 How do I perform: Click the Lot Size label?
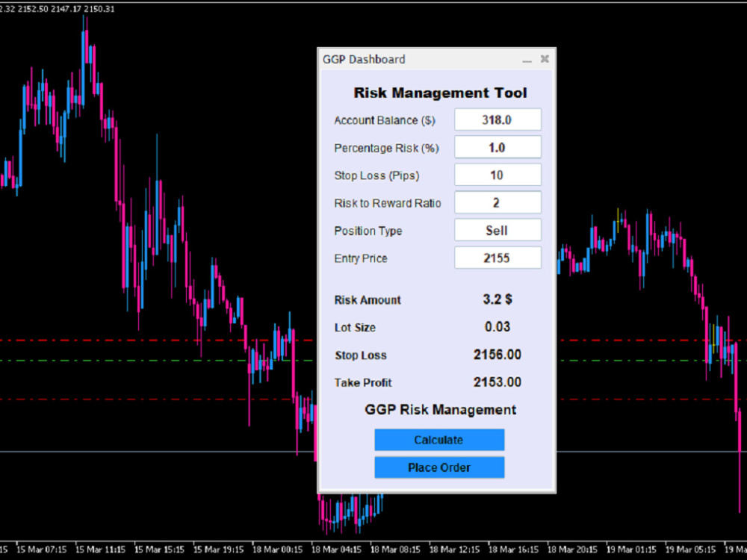click(x=355, y=328)
